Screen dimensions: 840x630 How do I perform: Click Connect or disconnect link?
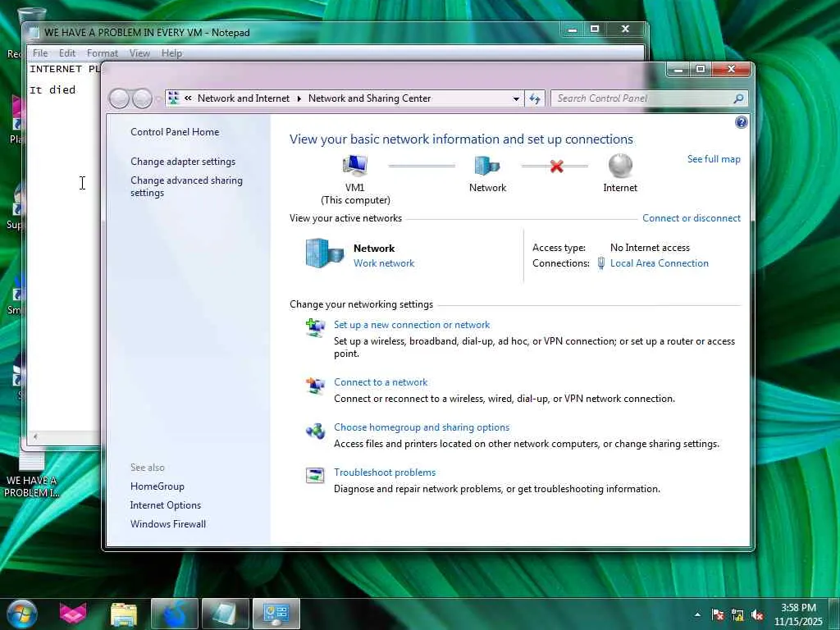coord(691,218)
